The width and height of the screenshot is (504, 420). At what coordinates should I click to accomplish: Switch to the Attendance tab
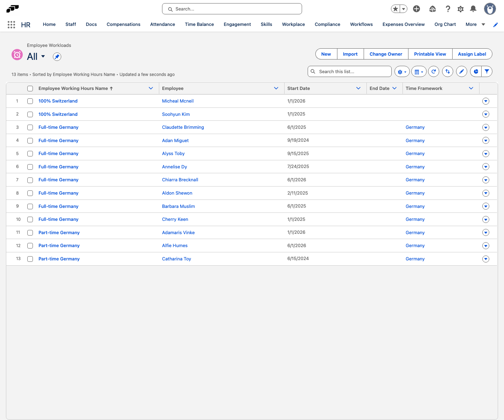point(163,24)
